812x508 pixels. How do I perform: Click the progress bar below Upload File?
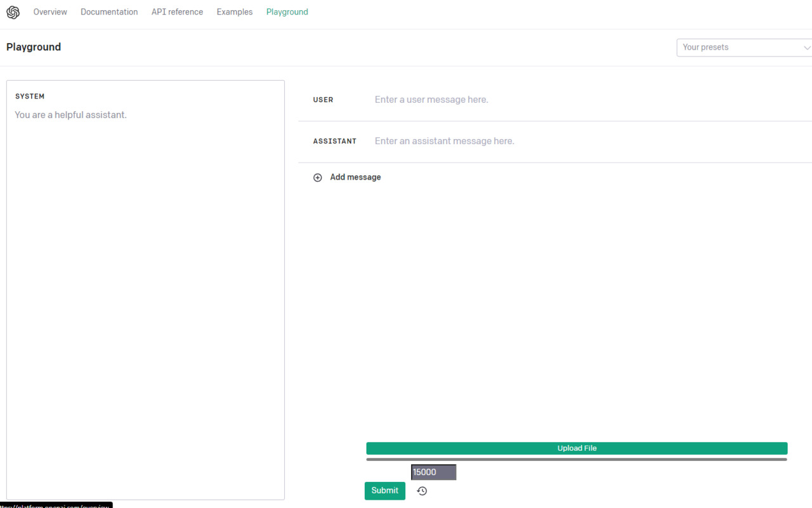pos(577,458)
